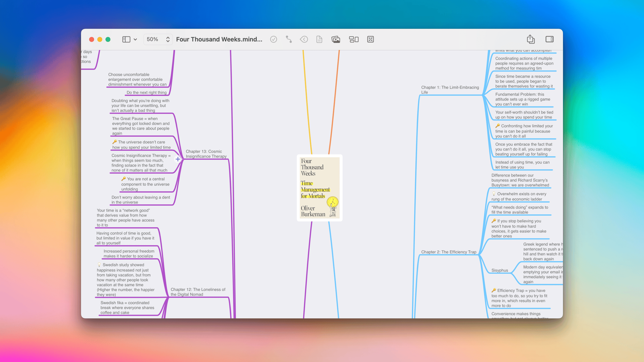Select 'The Great Pause' node
This screenshot has width=644, height=362.
[141, 126]
